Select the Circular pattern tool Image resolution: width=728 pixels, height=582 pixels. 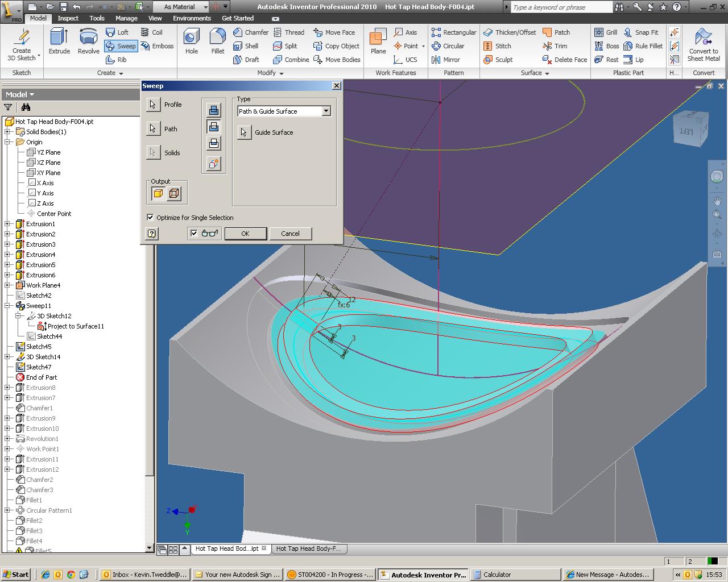point(448,46)
